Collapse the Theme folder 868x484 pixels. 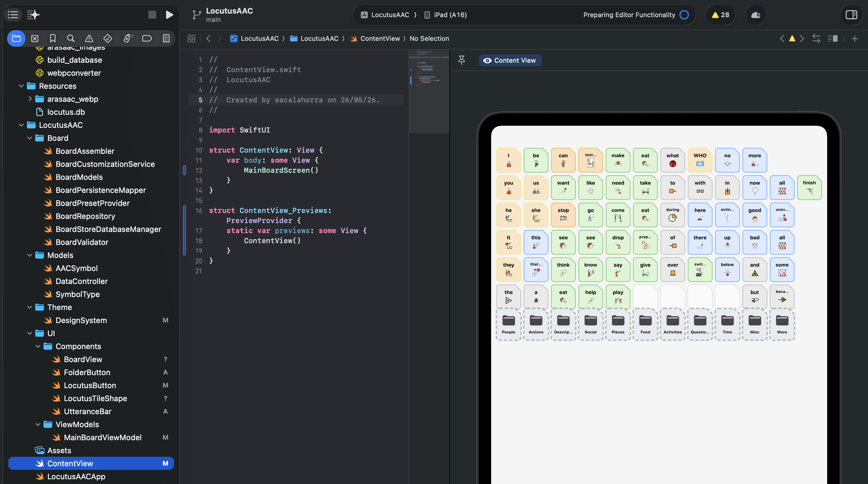click(x=30, y=307)
